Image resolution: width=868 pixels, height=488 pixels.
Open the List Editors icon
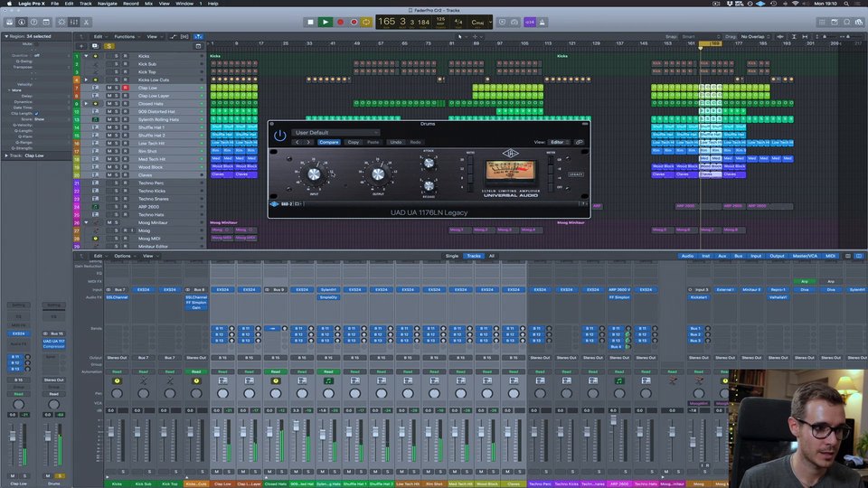click(x=822, y=22)
